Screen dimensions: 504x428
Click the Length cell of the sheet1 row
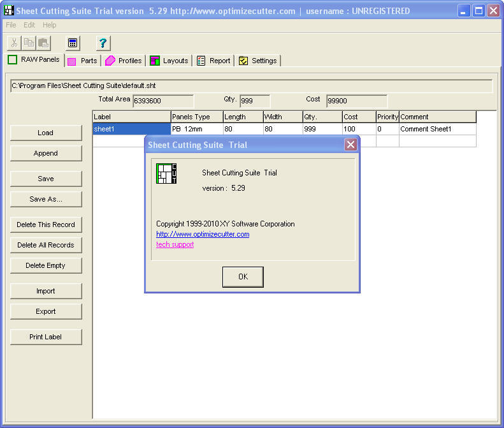[243, 129]
